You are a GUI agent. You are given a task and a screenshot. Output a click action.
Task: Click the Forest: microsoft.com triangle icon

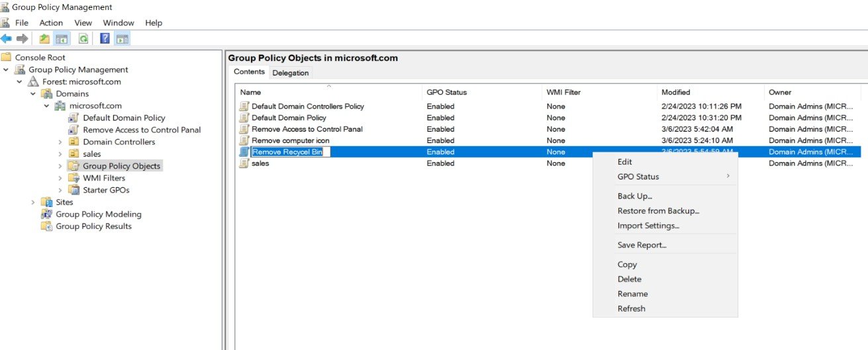tap(33, 81)
